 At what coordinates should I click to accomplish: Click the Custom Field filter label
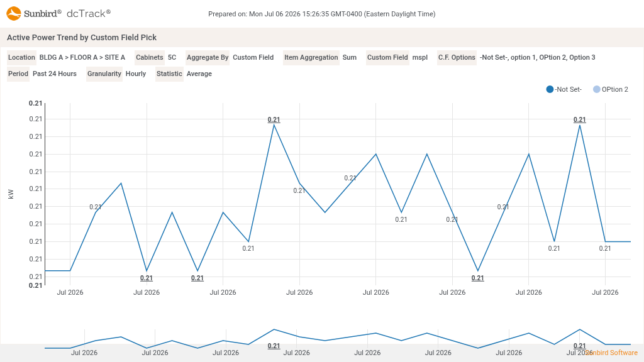387,57
